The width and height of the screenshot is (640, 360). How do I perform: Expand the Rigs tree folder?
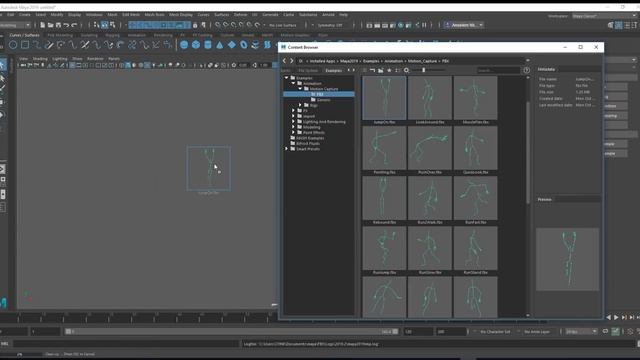[300, 105]
